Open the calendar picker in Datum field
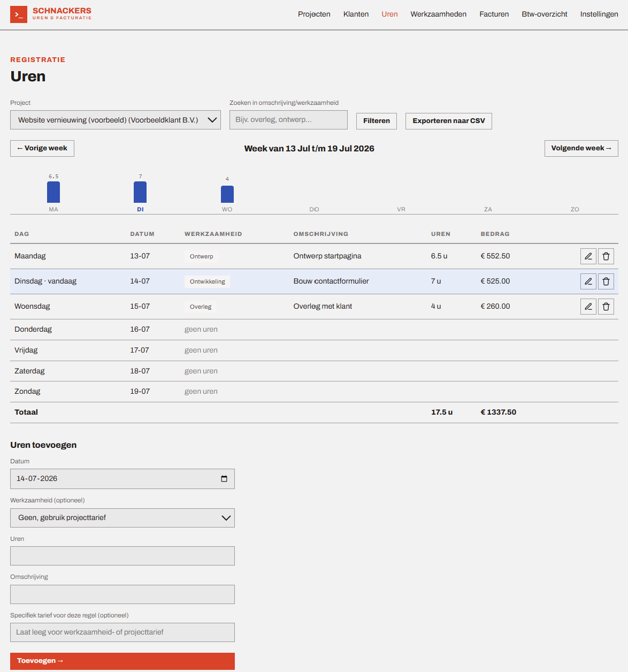This screenshot has width=628, height=672. [x=224, y=479]
